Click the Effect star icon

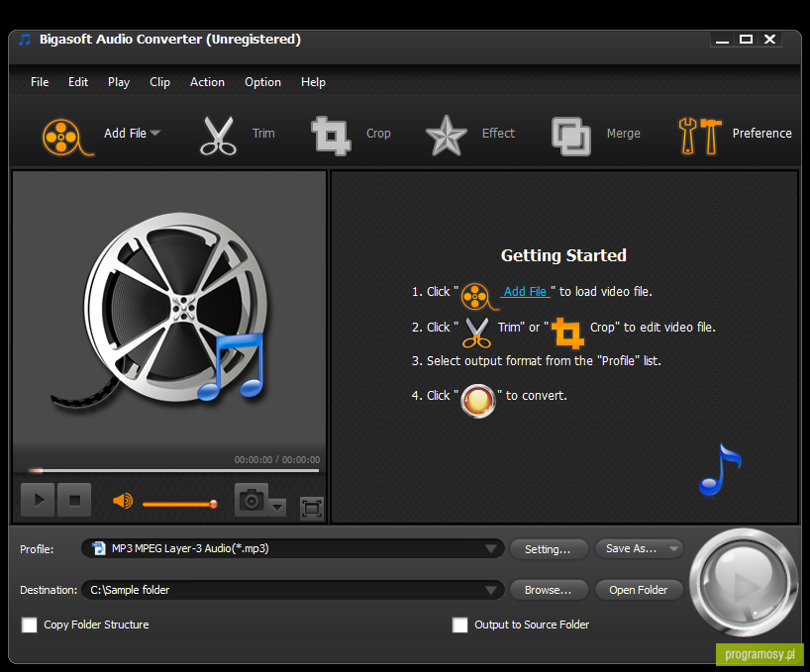tap(446, 136)
